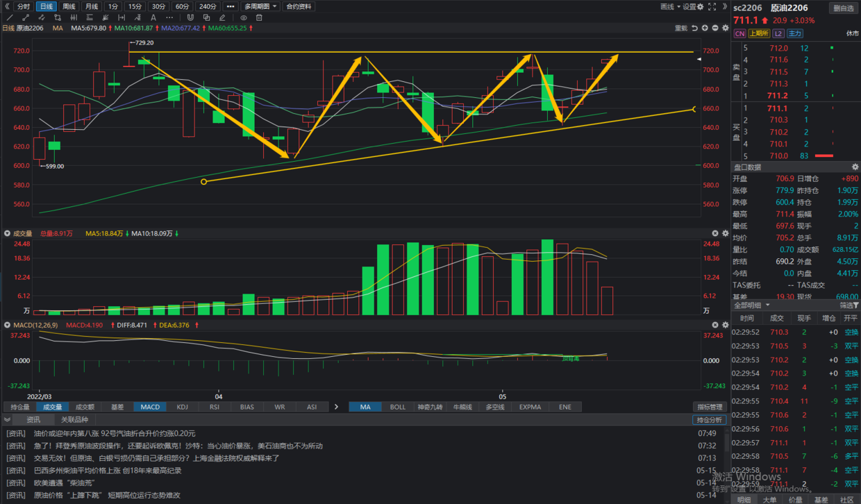861x504 pixels.
Task: Select the parallel channel lines tool
Action: click(74, 17)
